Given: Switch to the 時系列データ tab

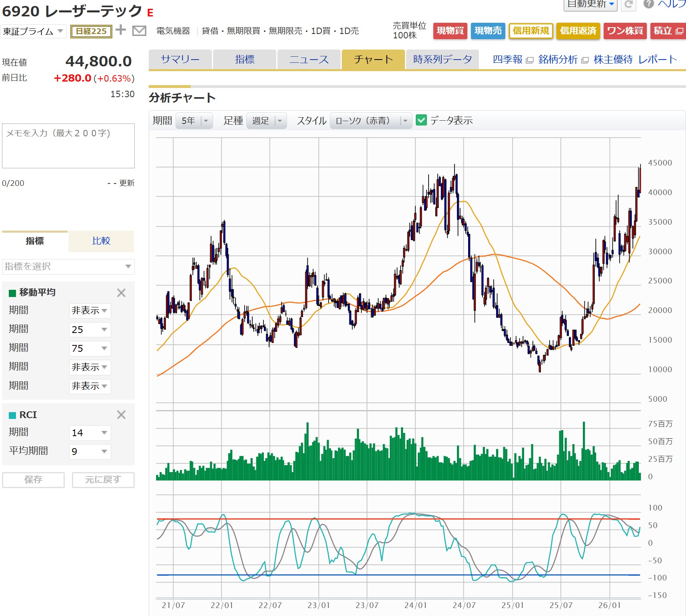Looking at the screenshot, I should click(x=442, y=60).
